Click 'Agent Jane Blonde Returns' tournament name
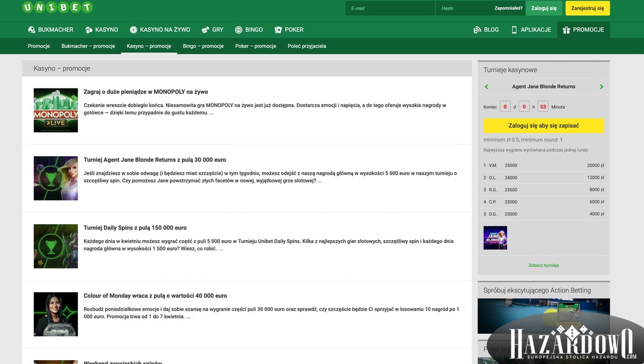Viewport: 644px width, 364px height. coord(544,86)
